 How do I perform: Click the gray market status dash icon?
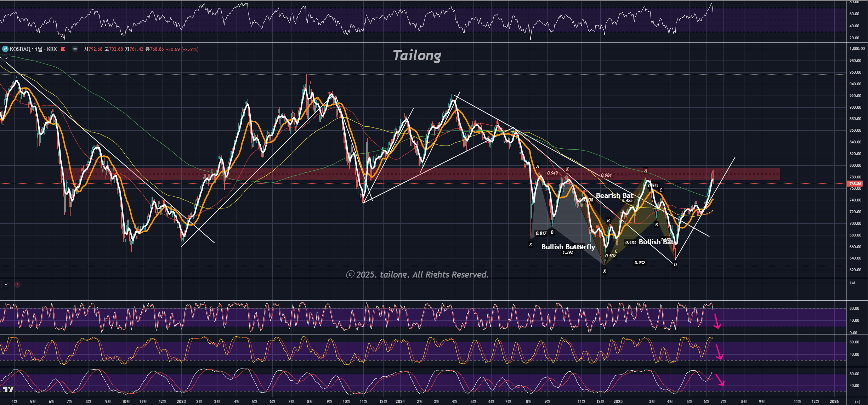click(x=75, y=49)
